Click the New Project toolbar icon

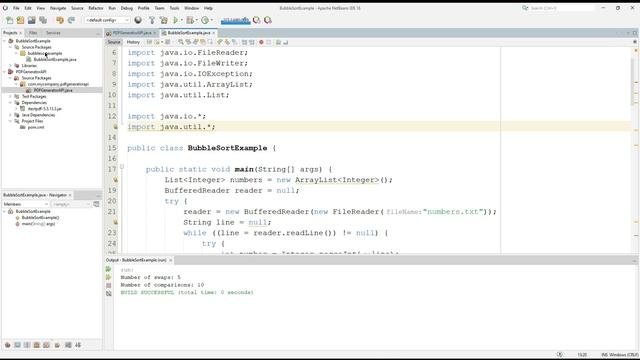tap(20, 20)
